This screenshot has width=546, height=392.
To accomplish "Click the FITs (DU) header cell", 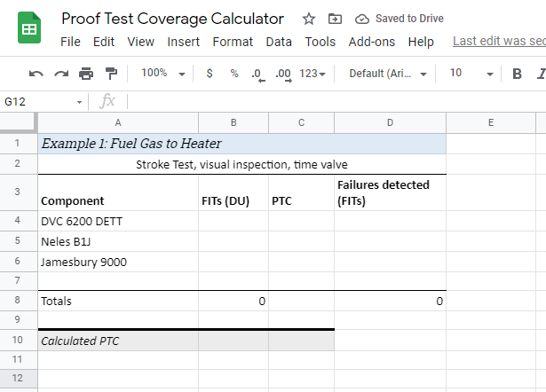I will (x=233, y=192).
